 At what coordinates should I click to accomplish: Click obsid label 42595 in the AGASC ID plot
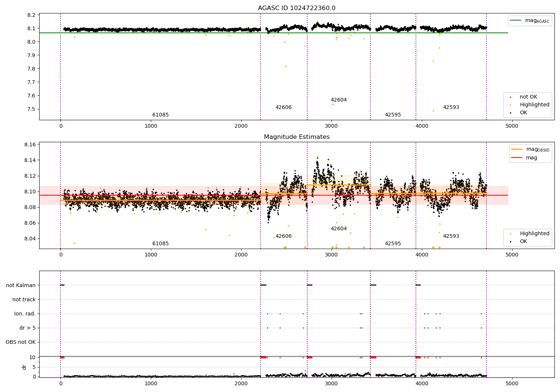click(x=393, y=115)
